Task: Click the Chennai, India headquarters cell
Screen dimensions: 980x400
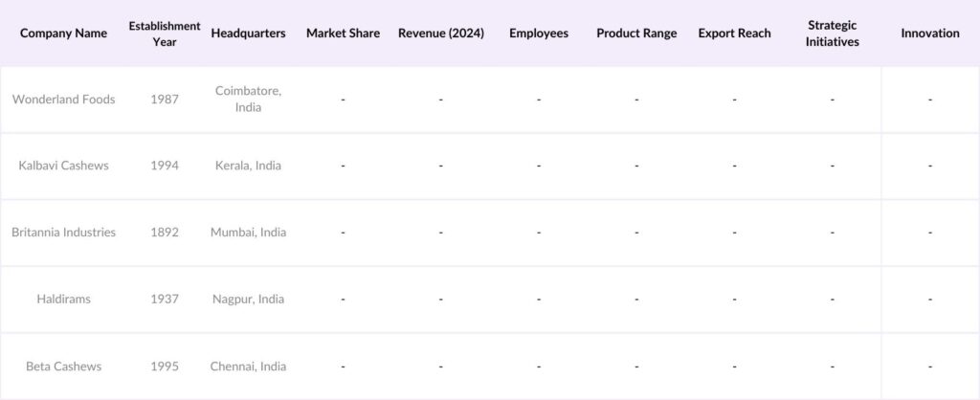Action: 248,367
